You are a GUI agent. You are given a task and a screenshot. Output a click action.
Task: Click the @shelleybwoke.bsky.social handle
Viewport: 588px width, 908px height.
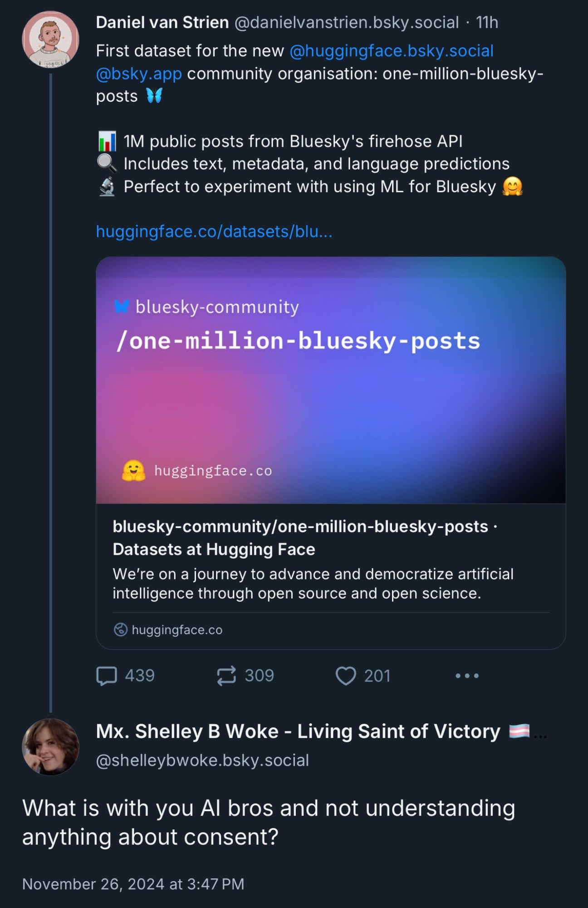coord(202,760)
